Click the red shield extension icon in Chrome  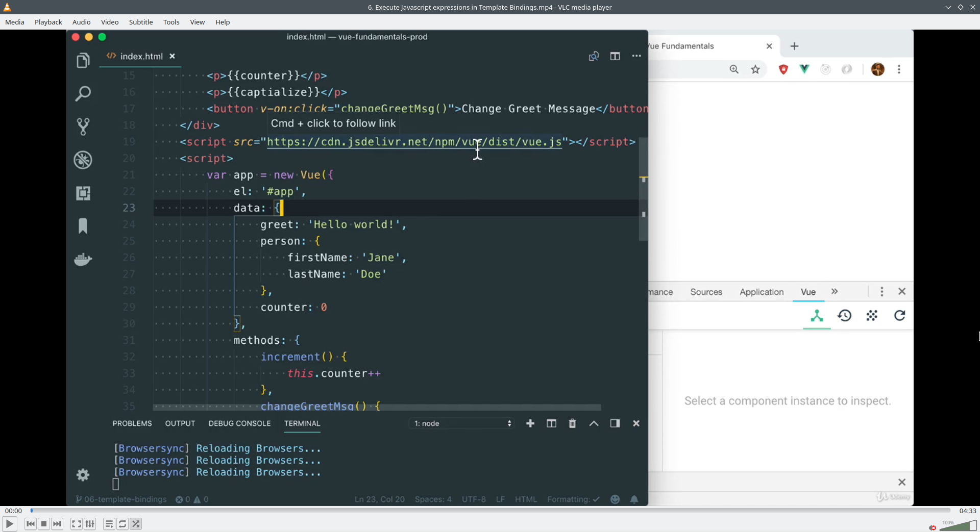click(783, 69)
